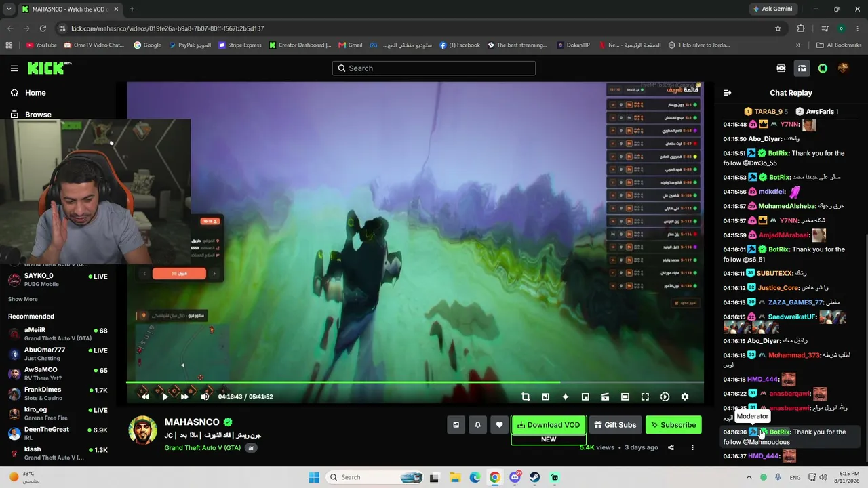Click Show More in followed channels
Viewport: 868px width, 488px height.
23,299
